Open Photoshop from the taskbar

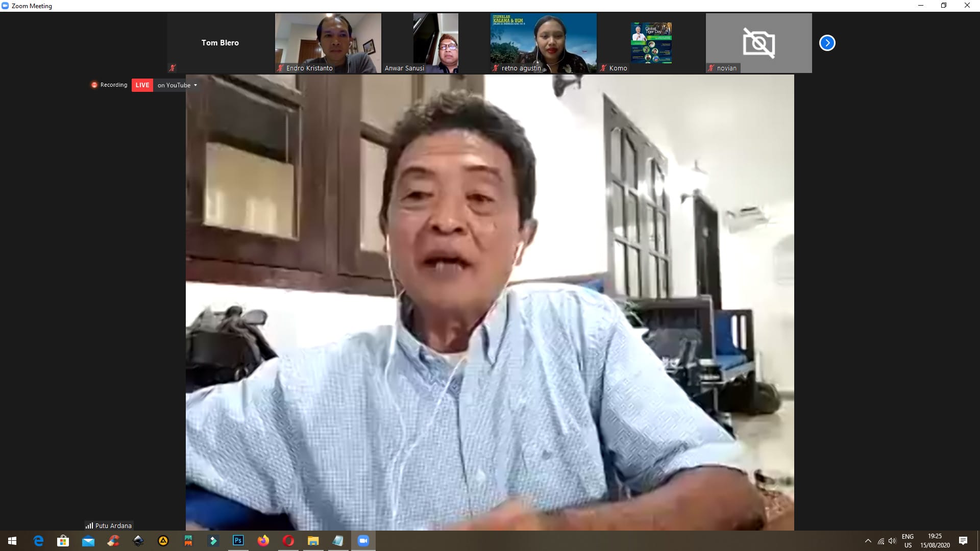238,541
